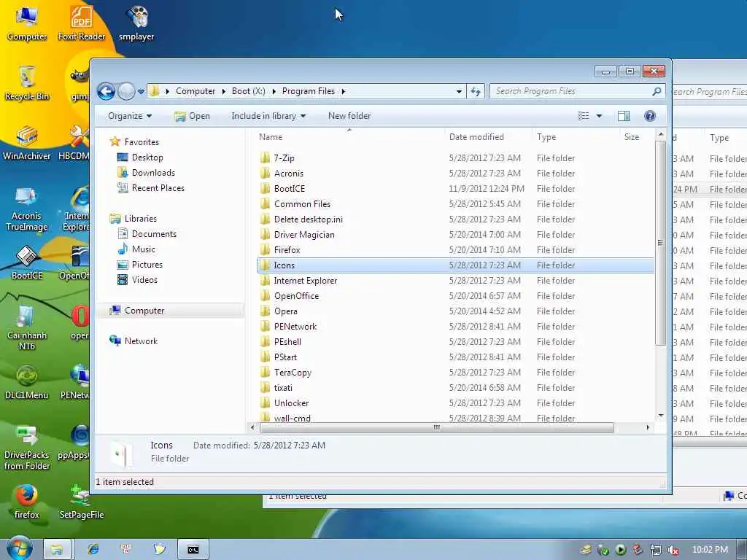Image resolution: width=747 pixels, height=560 pixels.
Task: Open the Include in library menu
Action: point(268,116)
